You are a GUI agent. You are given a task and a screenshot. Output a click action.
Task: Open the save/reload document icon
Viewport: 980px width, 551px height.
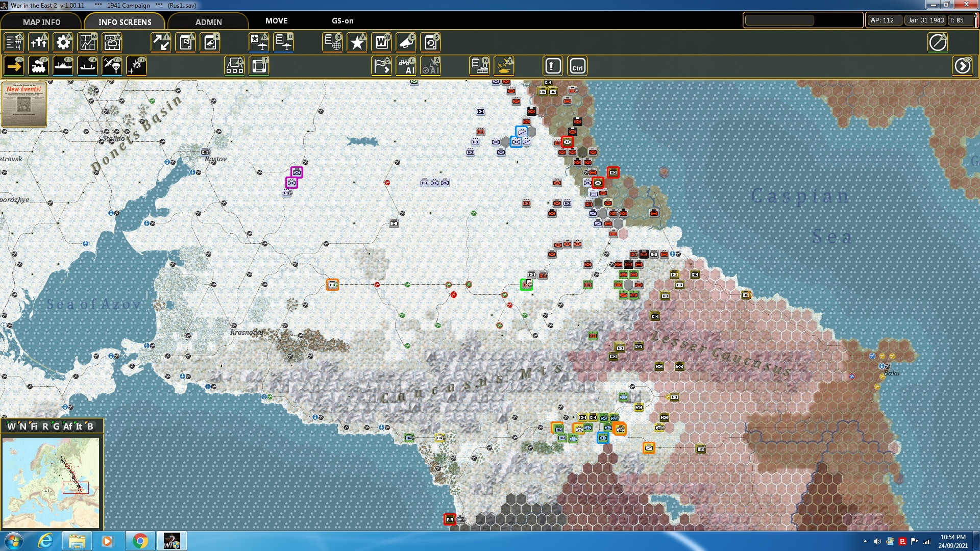pyautogui.click(x=431, y=42)
